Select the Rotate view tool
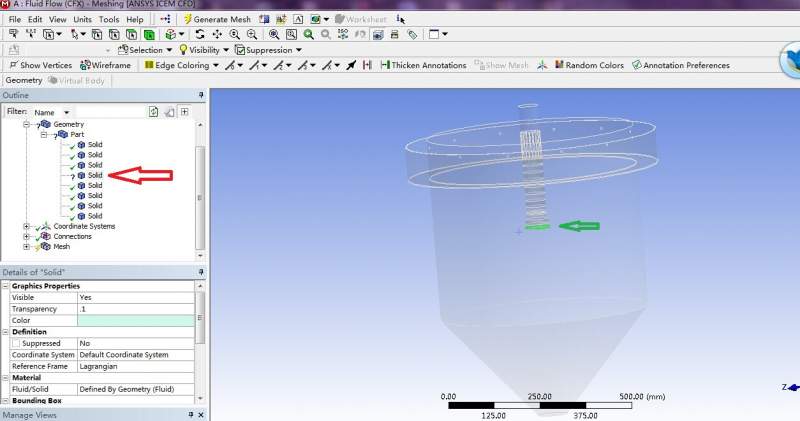Viewport: 800px width, 421px height. tap(200, 34)
